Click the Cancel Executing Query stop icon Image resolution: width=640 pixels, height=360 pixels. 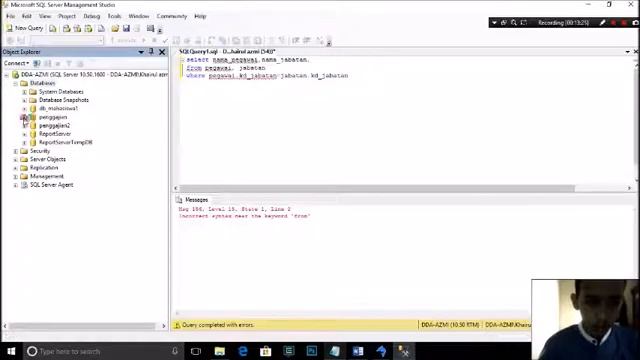(154, 40)
